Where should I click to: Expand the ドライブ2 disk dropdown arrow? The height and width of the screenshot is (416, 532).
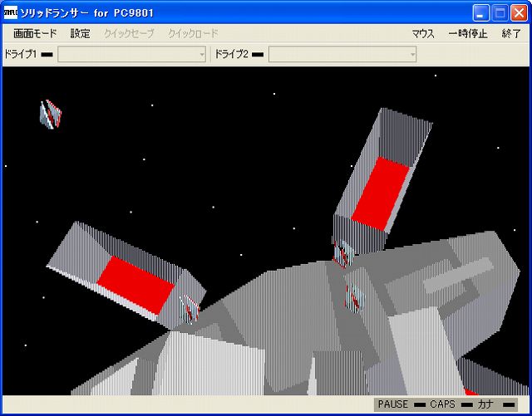coord(412,55)
